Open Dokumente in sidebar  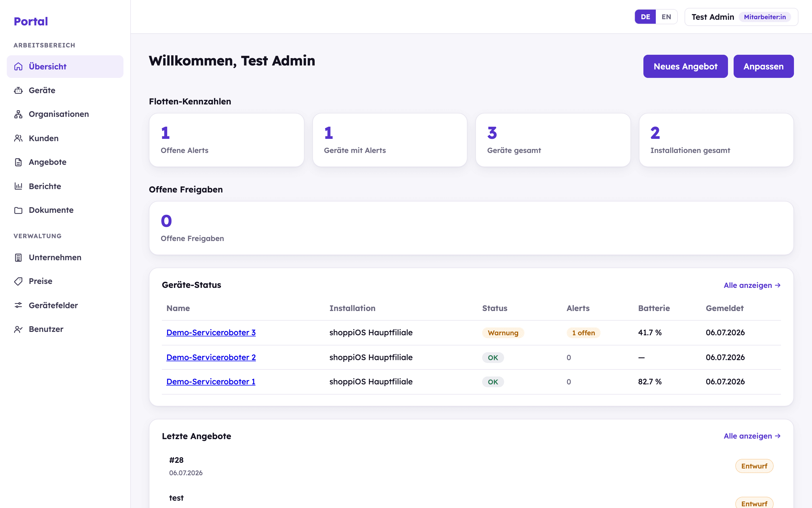pyautogui.click(x=65, y=210)
